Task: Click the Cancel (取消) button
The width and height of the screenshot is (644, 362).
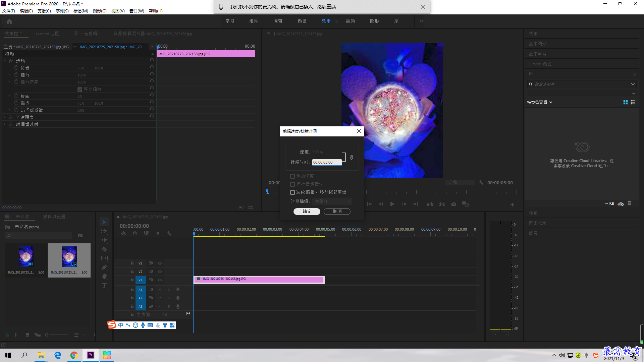Action: 337,212
